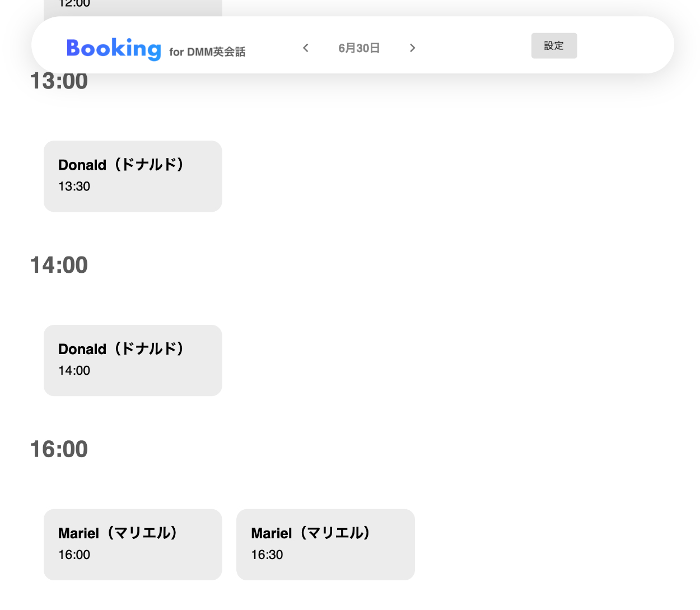This screenshot has width=700, height=610.
Task: Click the 14:00 time inside Donald's card
Action: (x=74, y=371)
